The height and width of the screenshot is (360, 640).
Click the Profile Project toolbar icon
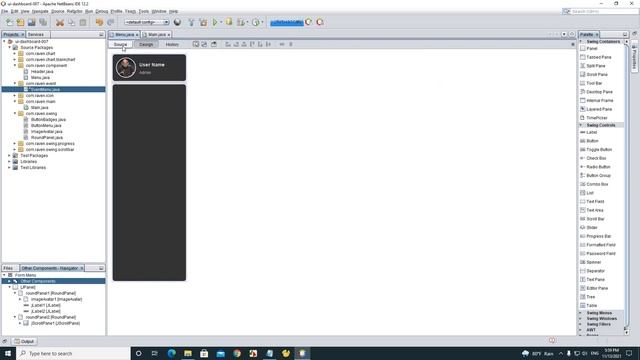click(x=256, y=22)
